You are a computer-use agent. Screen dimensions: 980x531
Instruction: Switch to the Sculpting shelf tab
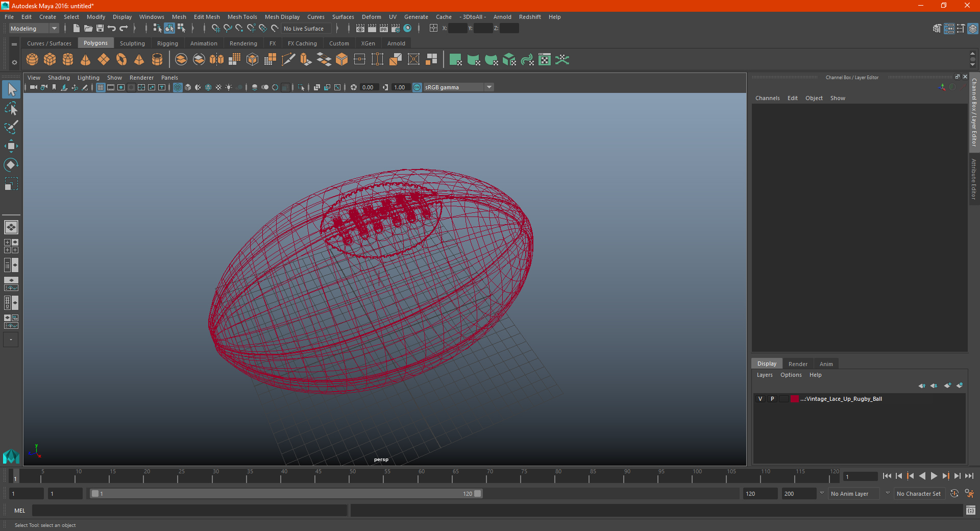click(x=132, y=43)
